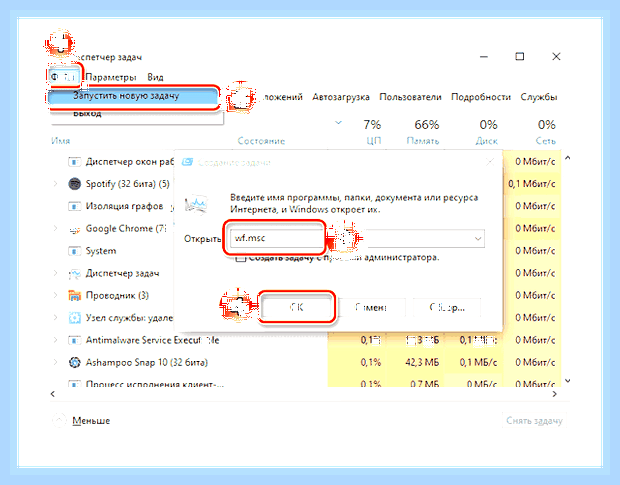
Task: Select the Spotify 0,1 Мбит/с network cell
Action: (532, 184)
